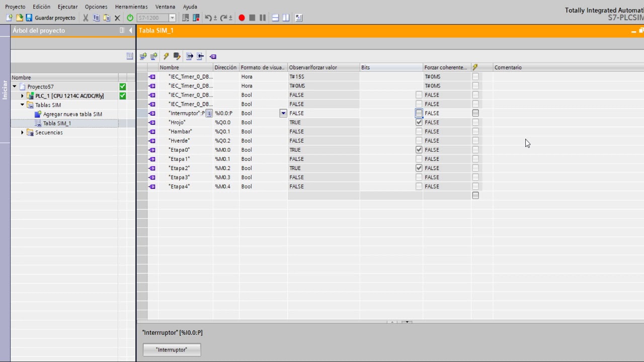Open display format dropdown for "Interrruptor":P

pos(283,113)
